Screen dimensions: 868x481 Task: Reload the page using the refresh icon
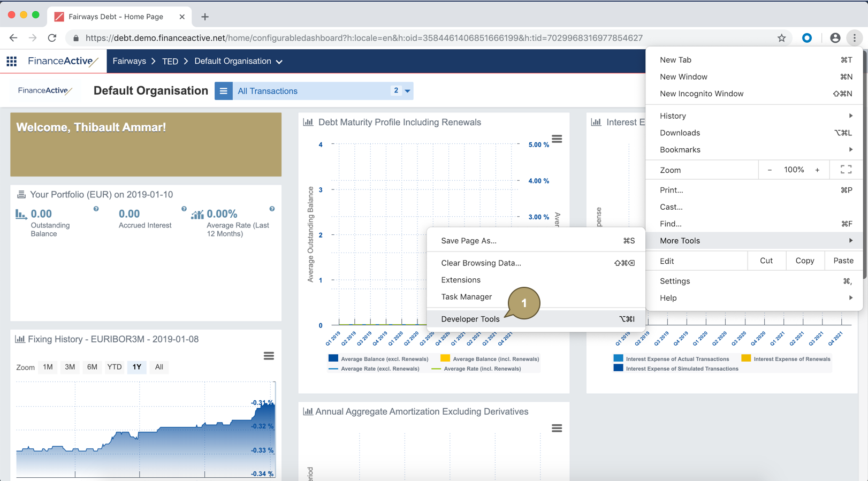[x=52, y=38]
